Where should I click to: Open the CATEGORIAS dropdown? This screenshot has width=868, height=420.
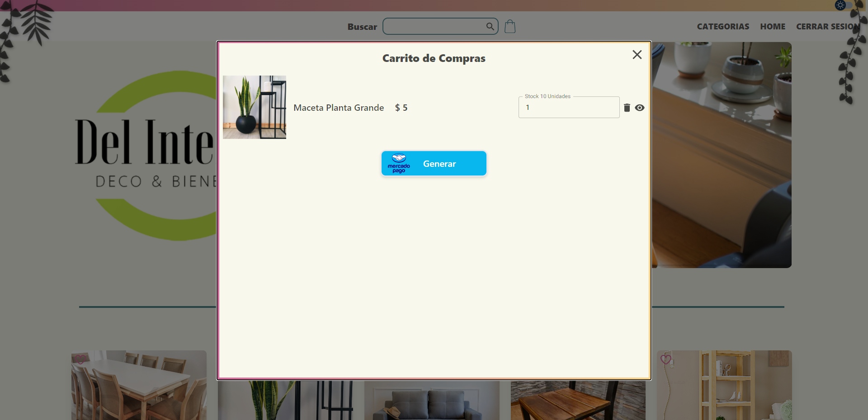pyautogui.click(x=722, y=26)
